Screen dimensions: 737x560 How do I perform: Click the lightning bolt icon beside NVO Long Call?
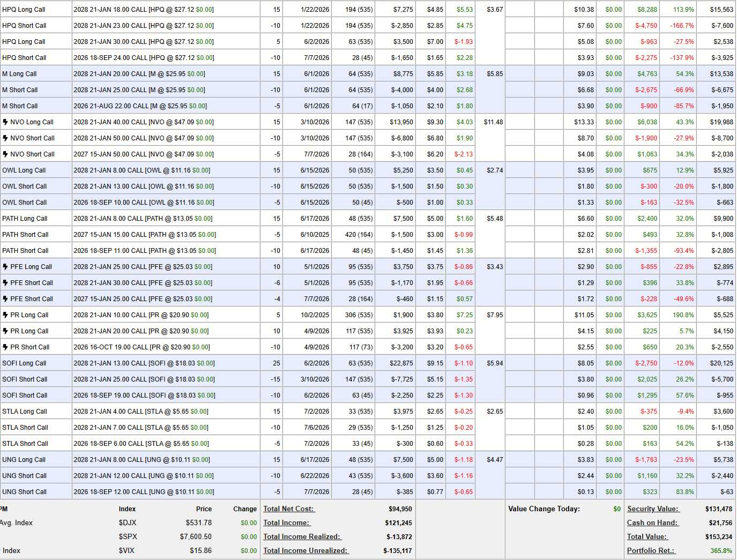(x=5, y=122)
